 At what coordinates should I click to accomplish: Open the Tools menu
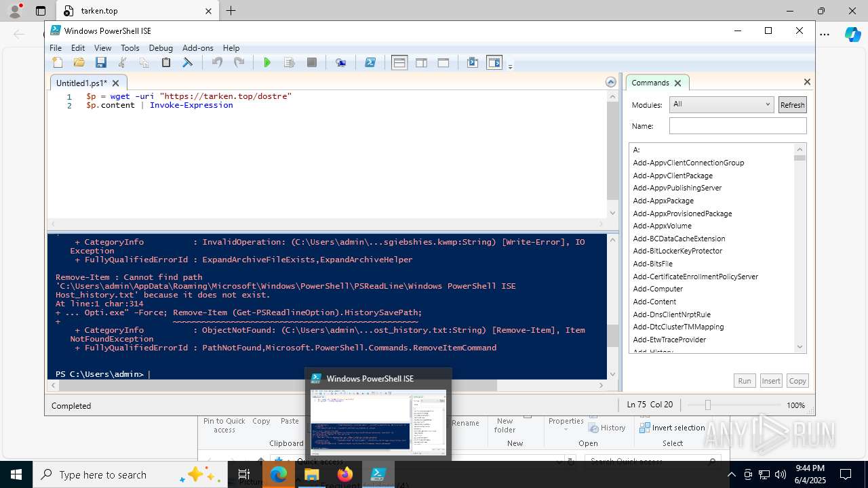130,48
